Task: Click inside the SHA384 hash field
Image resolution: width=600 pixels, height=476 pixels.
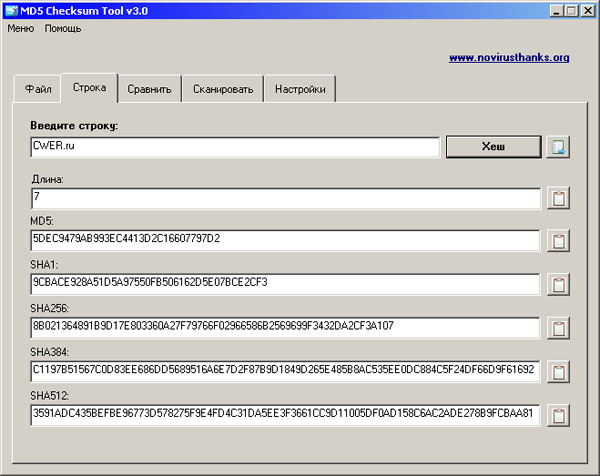Action: 285,372
